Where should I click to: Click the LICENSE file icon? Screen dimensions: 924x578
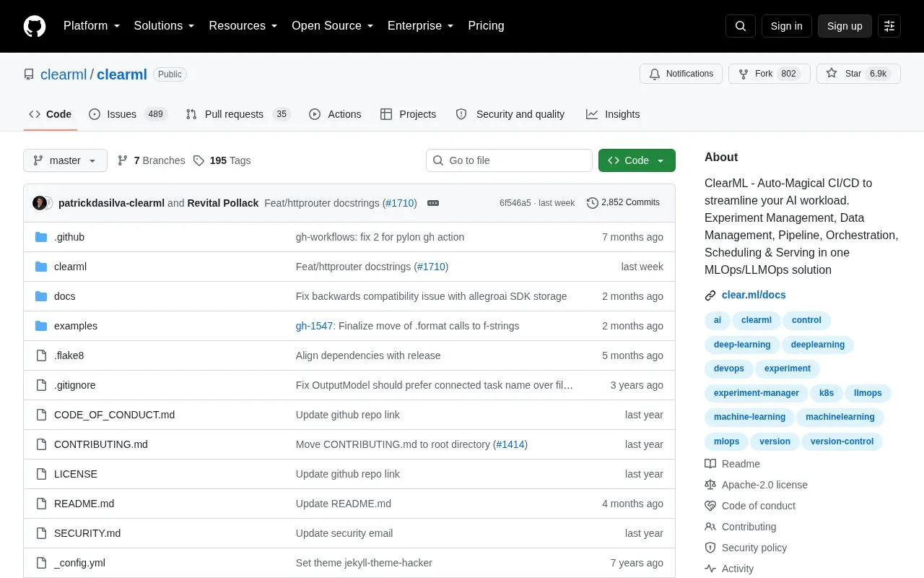tap(41, 474)
